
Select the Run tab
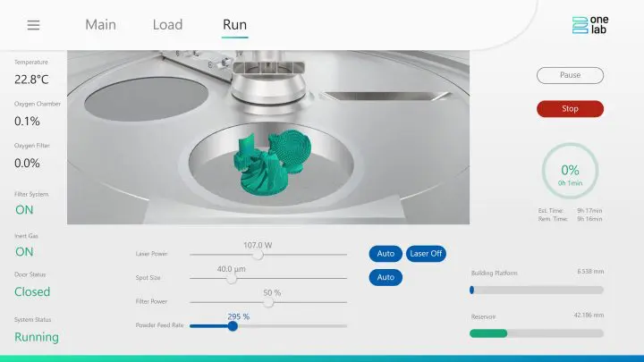pyautogui.click(x=234, y=25)
